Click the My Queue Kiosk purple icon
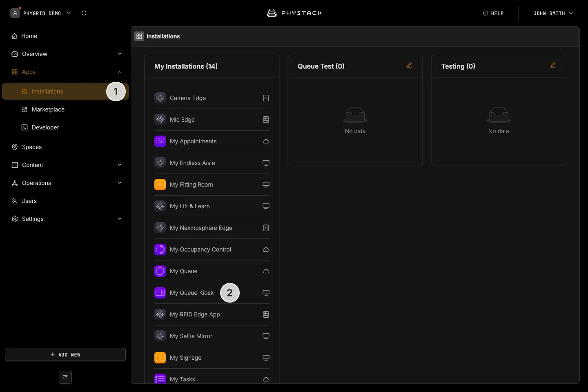The width and height of the screenshot is (588, 392). tap(160, 293)
